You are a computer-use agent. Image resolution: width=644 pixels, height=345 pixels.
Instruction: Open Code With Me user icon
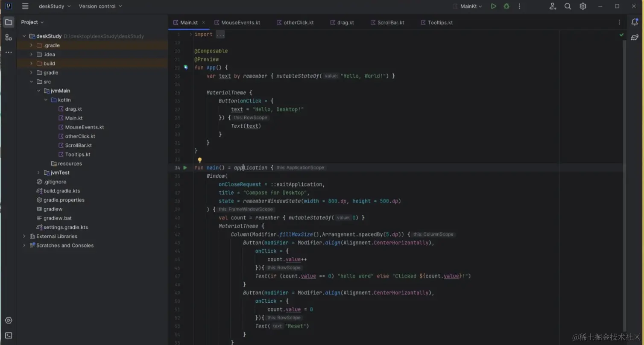(x=553, y=6)
